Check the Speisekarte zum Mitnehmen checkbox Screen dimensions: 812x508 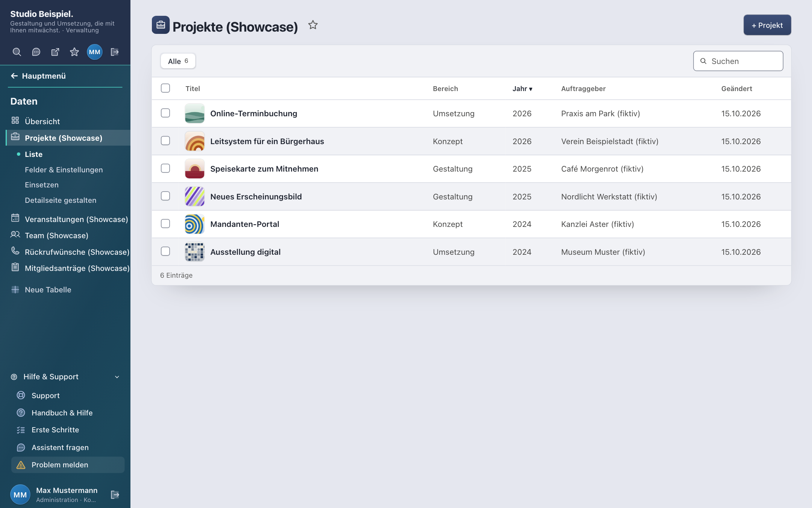tap(165, 168)
